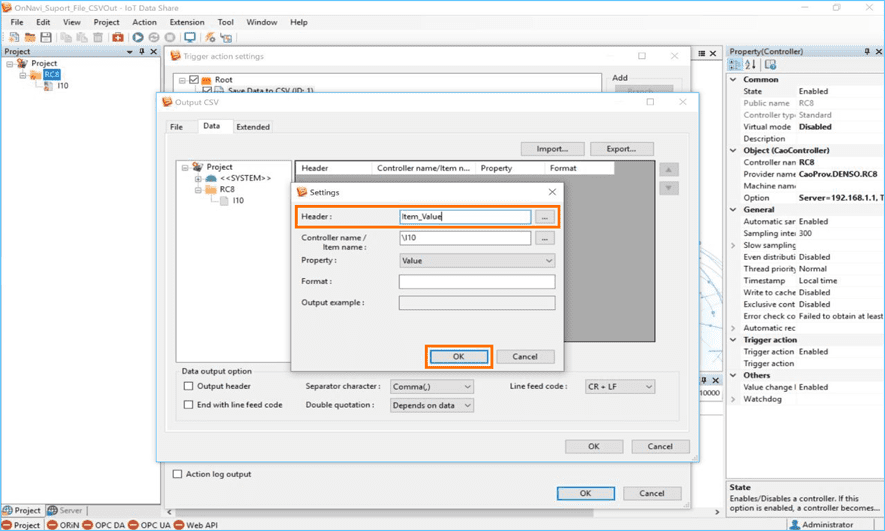This screenshot has width=885, height=531.
Task: Click the Export... button
Action: (x=621, y=149)
